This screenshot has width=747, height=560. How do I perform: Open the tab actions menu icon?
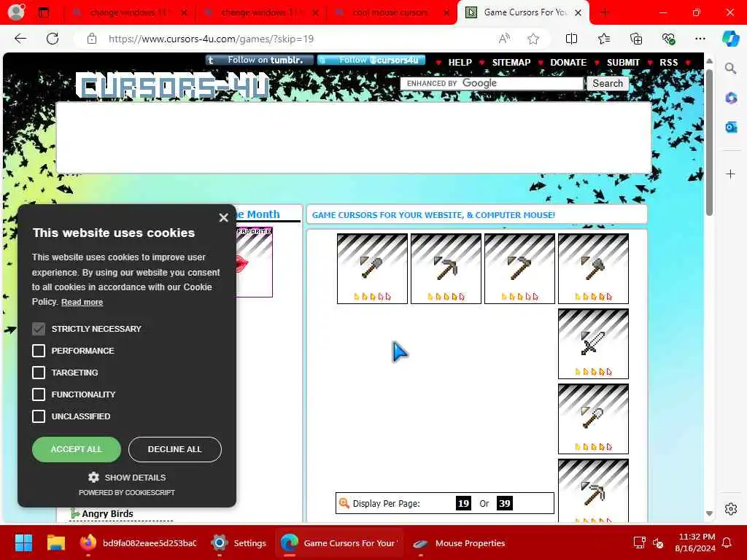coord(44,12)
